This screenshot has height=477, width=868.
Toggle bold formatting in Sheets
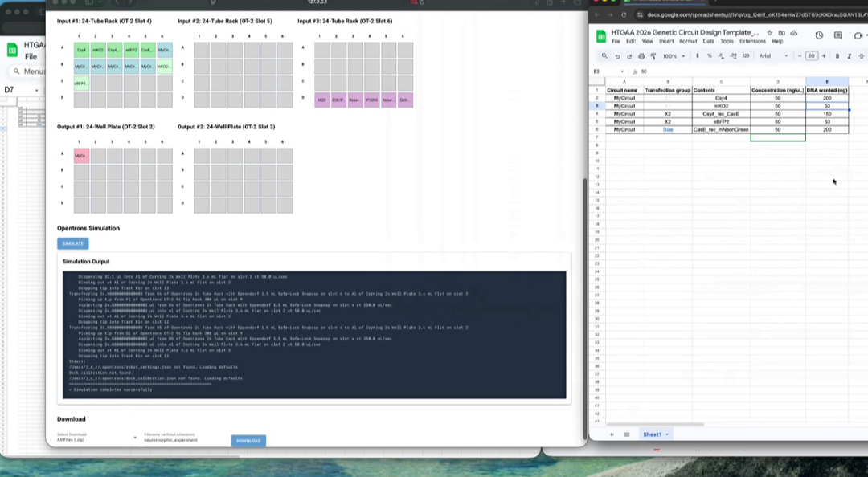click(837, 56)
